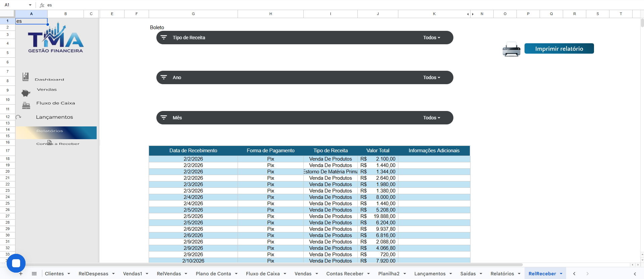Click the Valor Total table header
The height and width of the screenshot is (279, 644).
click(x=378, y=151)
